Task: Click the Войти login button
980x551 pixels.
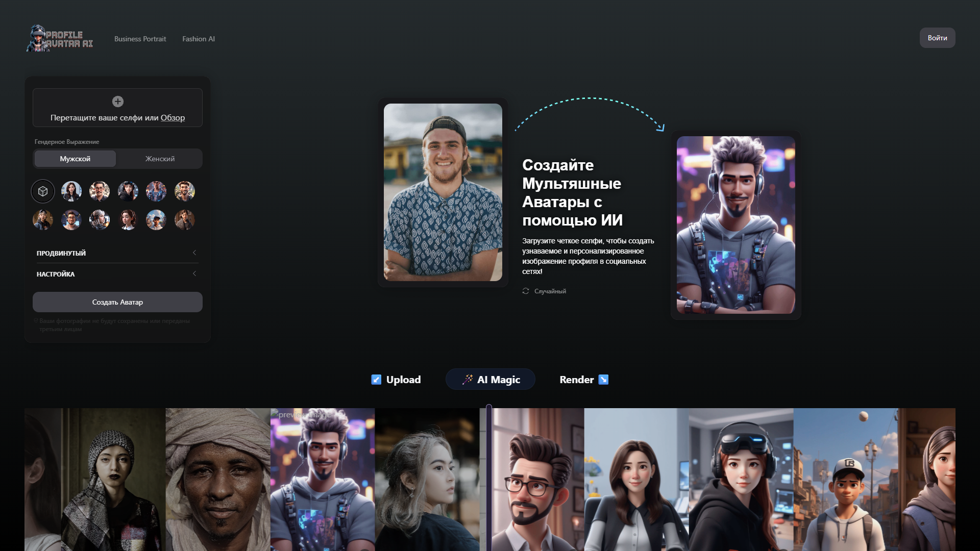Action: (937, 38)
